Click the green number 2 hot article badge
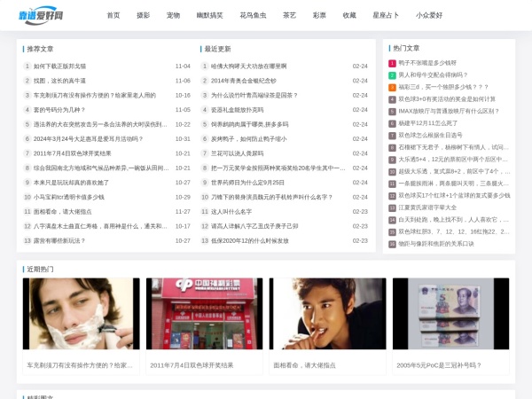The height and width of the screenshot is (399, 532). coord(392,75)
